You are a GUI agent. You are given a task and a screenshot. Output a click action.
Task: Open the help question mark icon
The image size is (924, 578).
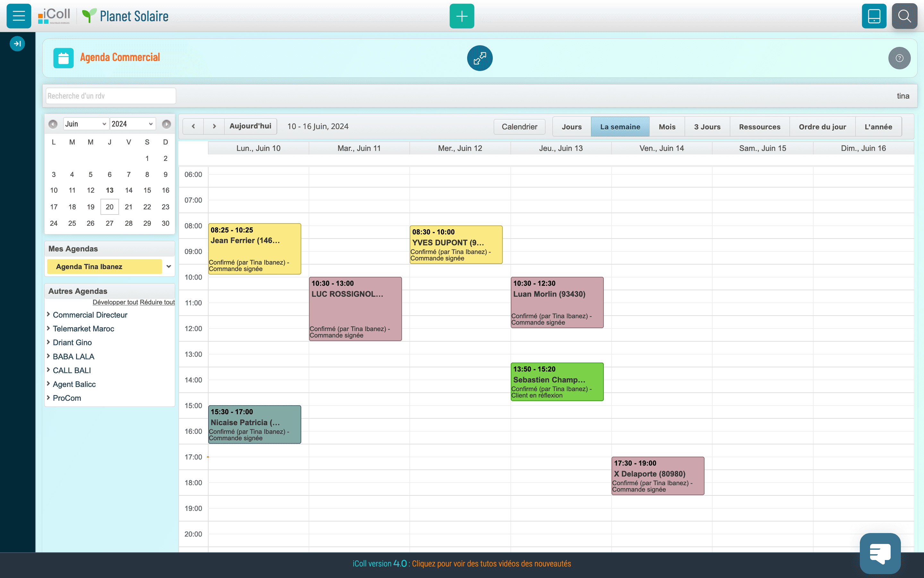[x=900, y=58]
